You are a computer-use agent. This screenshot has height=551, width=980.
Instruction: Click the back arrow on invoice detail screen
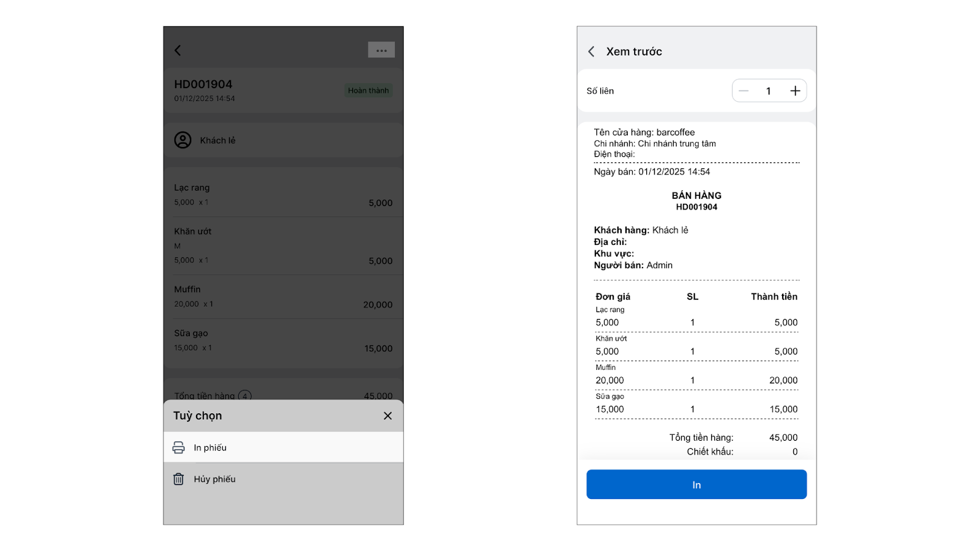coord(178,50)
